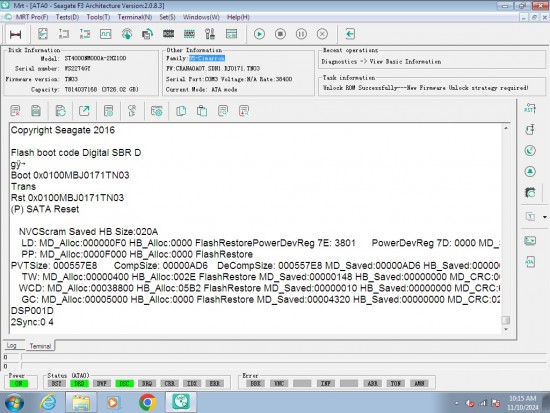Expand the dropdown arrow in right sidebar

[x=544, y=217]
